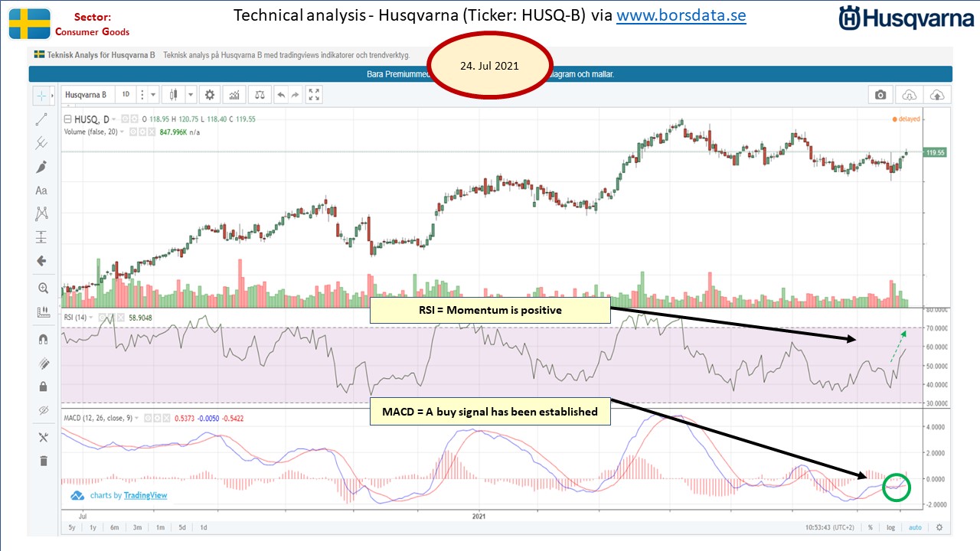Image resolution: width=980 pixels, height=551 pixels.
Task: Click the 1D interval button
Action: 127,95
